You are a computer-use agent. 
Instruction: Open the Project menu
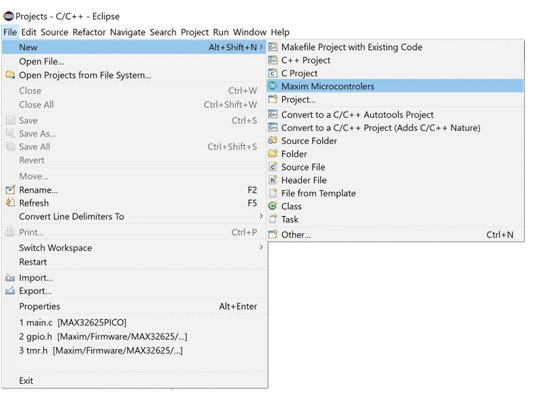tap(195, 32)
